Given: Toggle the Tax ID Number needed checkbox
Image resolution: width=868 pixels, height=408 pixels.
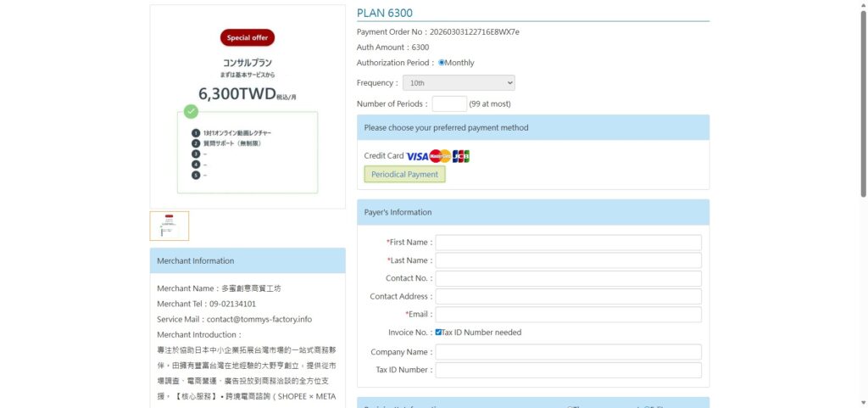Looking at the screenshot, I should click(x=438, y=333).
